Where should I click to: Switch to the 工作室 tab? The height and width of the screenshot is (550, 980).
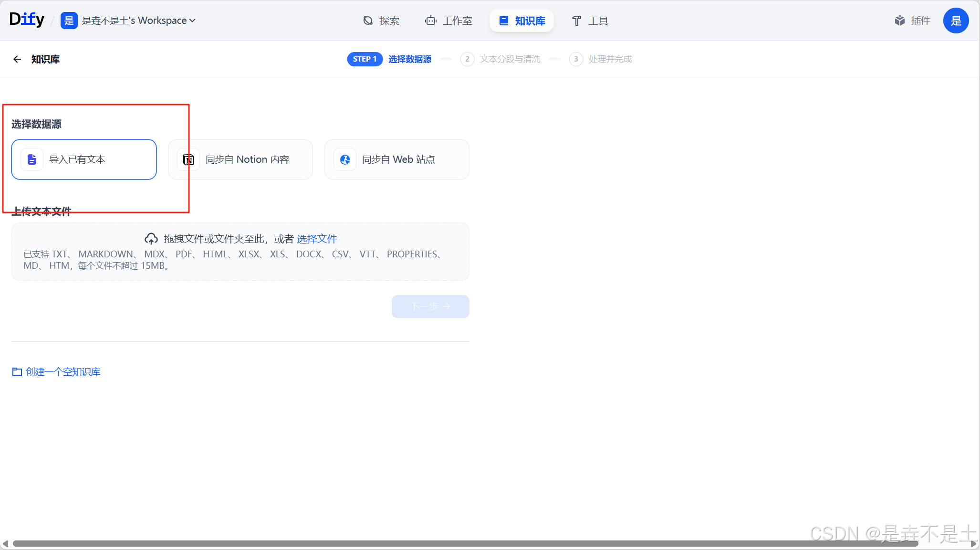point(448,21)
